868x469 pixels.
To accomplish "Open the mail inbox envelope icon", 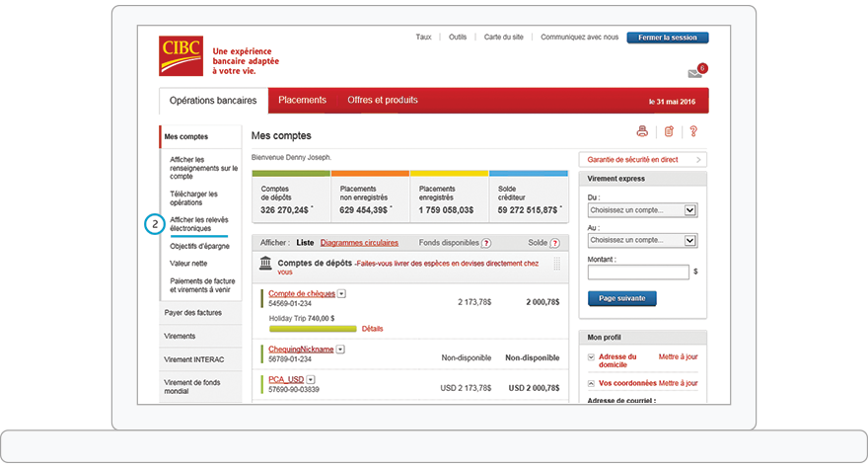I will point(694,73).
